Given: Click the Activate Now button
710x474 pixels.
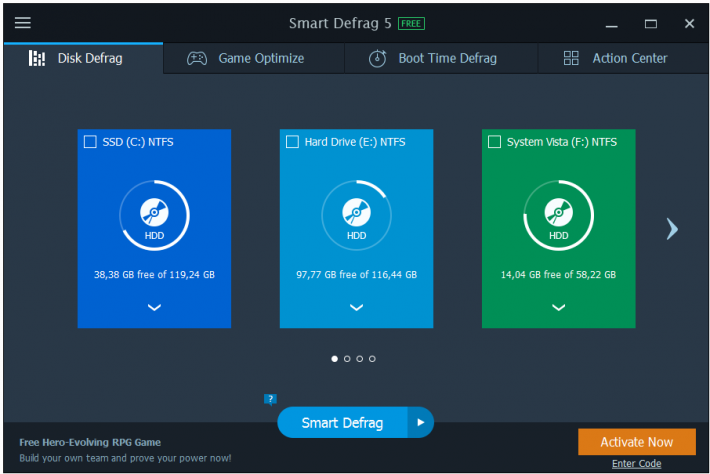Looking at the screenshot, I should (x=637, y=442).
